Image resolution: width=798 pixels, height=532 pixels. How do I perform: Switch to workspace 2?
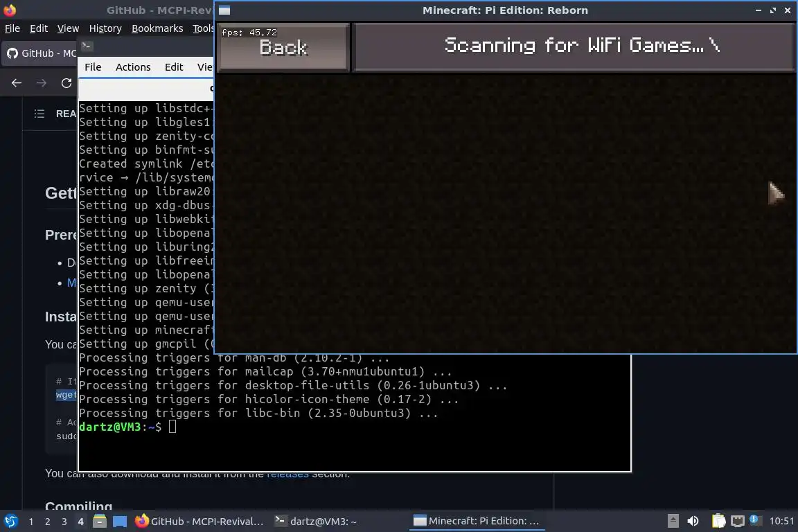click(47, 522)
